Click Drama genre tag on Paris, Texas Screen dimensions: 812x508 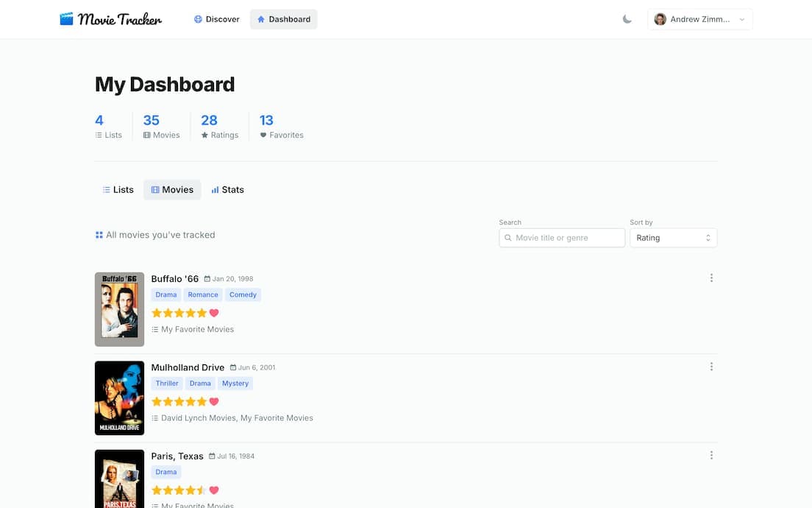tap(166, 472)
